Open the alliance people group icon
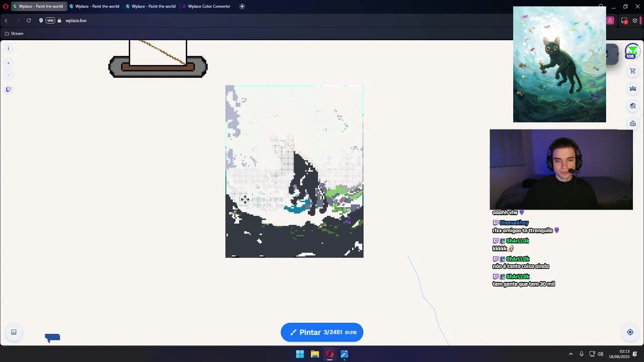 click(x=633, y=89)
